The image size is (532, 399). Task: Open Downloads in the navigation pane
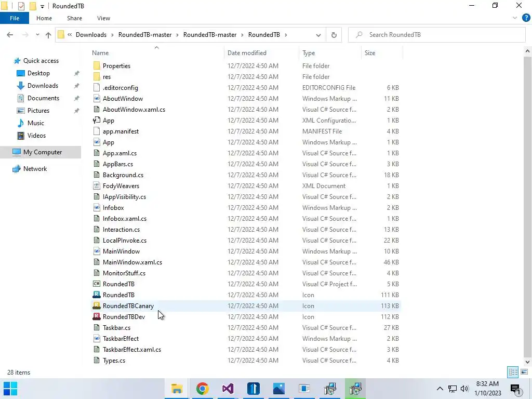click(x=43, y=86)
